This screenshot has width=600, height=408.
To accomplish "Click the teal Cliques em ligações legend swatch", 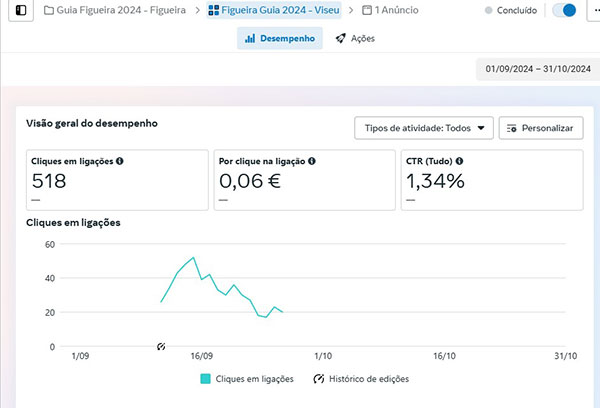I will [205, 379].
